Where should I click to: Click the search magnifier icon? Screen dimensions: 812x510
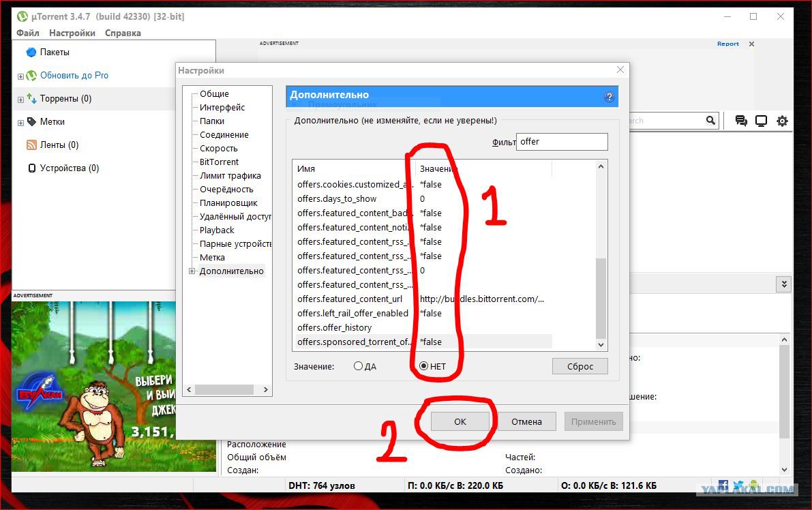(x=710, y=120)
